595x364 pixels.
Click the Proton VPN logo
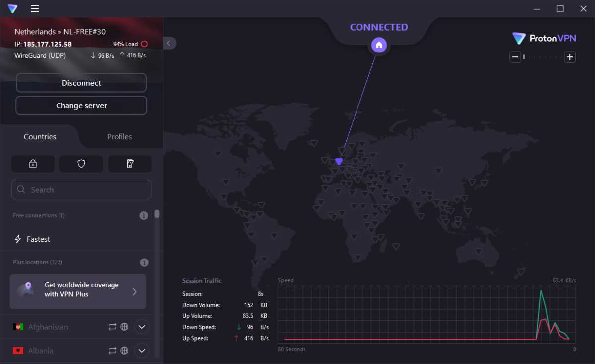coord(543,38)
